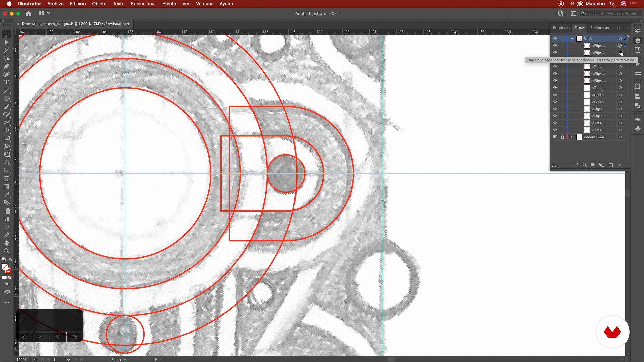Open the Edit Toolbar three-dots button
The image size is (644, 362).
tap(6, 303)
